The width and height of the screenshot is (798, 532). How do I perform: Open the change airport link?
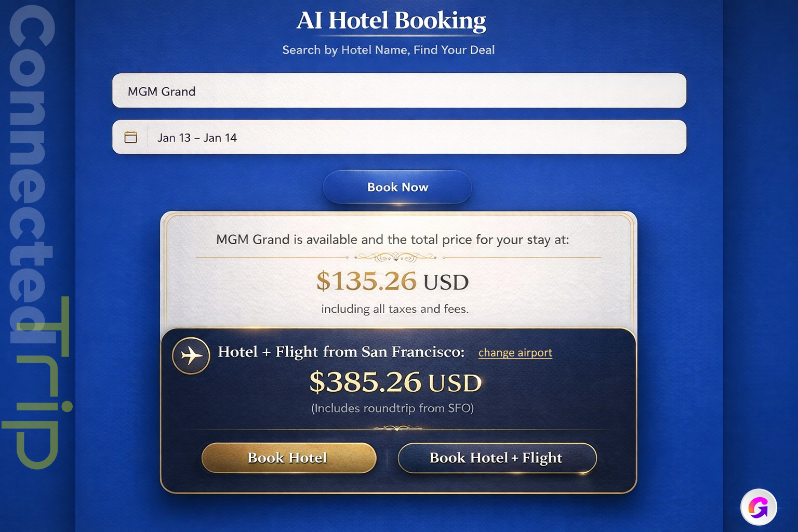pos(515,353)
